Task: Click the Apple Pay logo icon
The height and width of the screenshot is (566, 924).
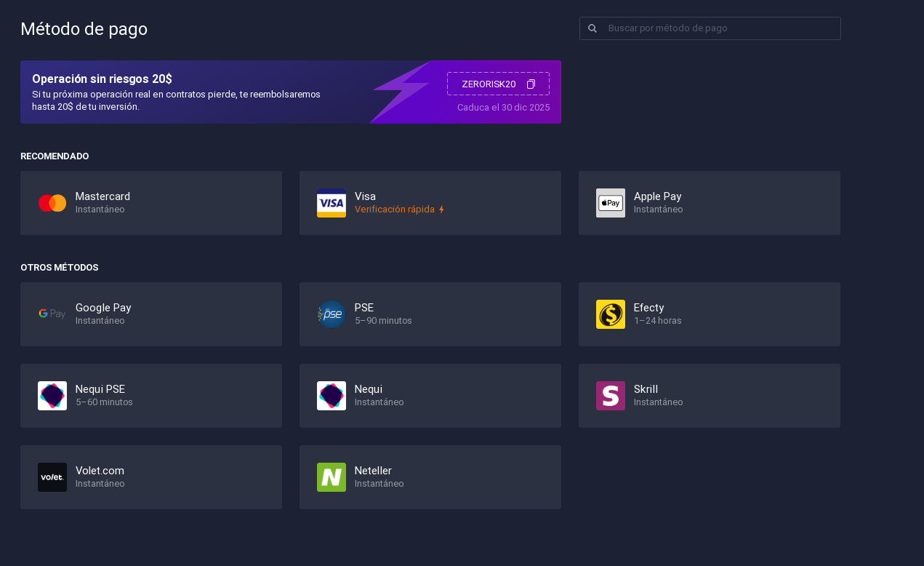Action: pyautogui.click(x=611, y=203)
